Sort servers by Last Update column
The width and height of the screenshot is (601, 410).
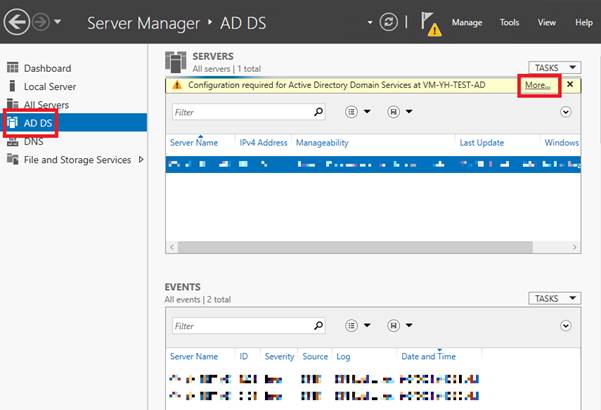tap(482, 143)
